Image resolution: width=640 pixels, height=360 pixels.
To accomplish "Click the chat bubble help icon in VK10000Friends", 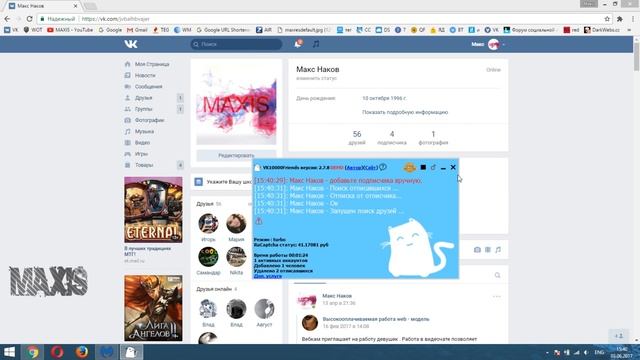I will pyautogui.click(x=383, y=167).
